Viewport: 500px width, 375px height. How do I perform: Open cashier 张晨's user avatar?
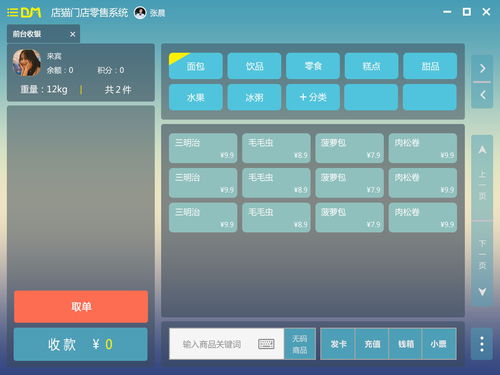tap(140, 13)
